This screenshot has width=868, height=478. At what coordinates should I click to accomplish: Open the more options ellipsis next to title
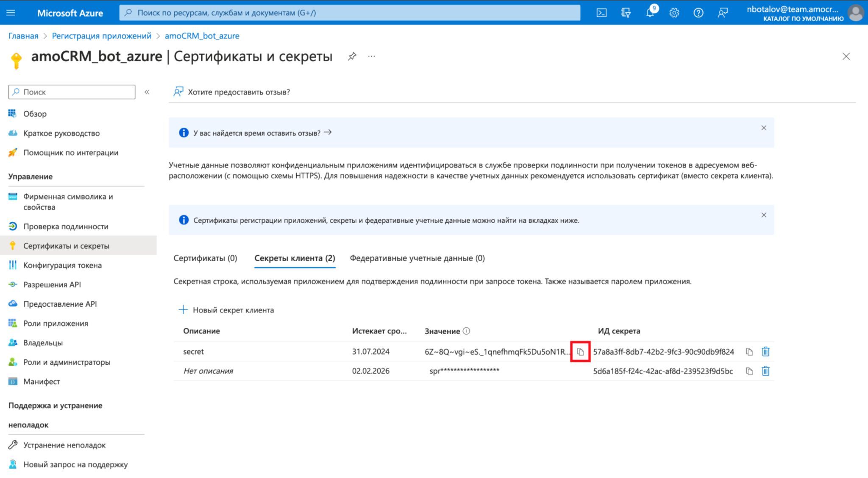(x=372, y=56)
